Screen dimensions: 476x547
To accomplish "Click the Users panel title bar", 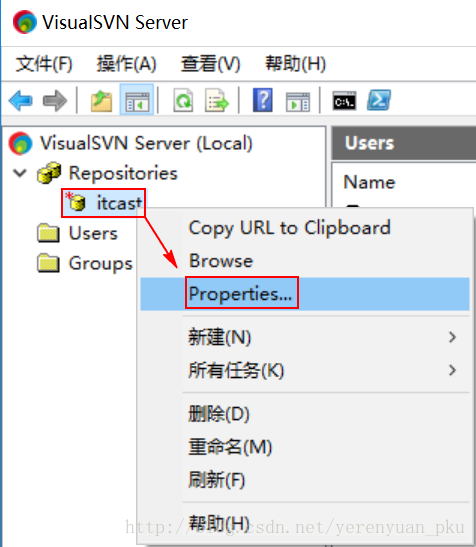I will click(404, 143).
